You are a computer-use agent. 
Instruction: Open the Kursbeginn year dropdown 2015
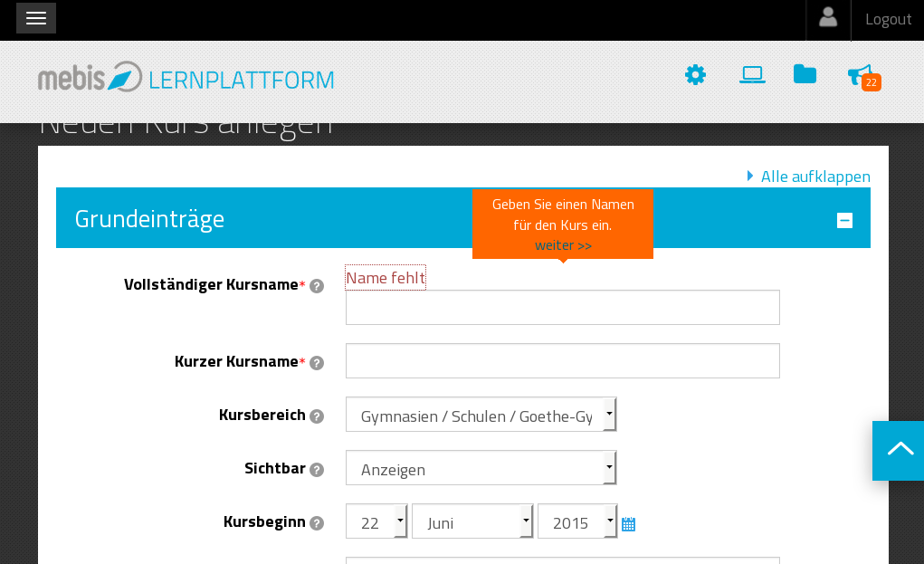point(576,522)
